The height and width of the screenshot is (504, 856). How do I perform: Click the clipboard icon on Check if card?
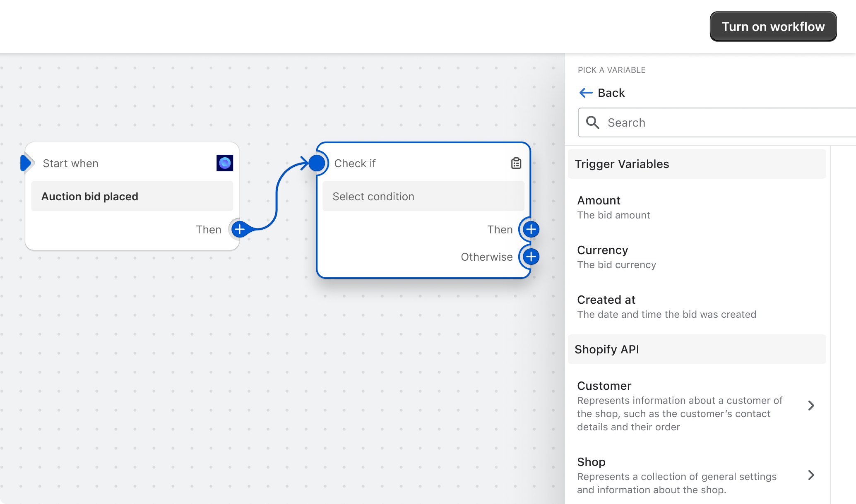(516, 163)
